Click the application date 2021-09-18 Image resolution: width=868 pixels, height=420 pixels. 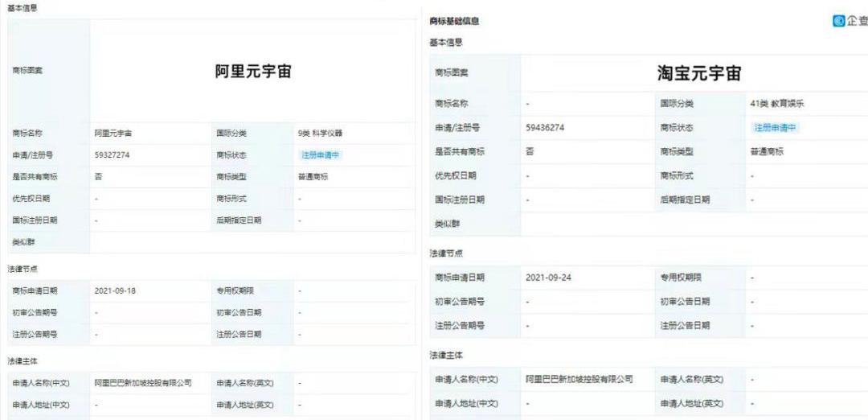115,290
